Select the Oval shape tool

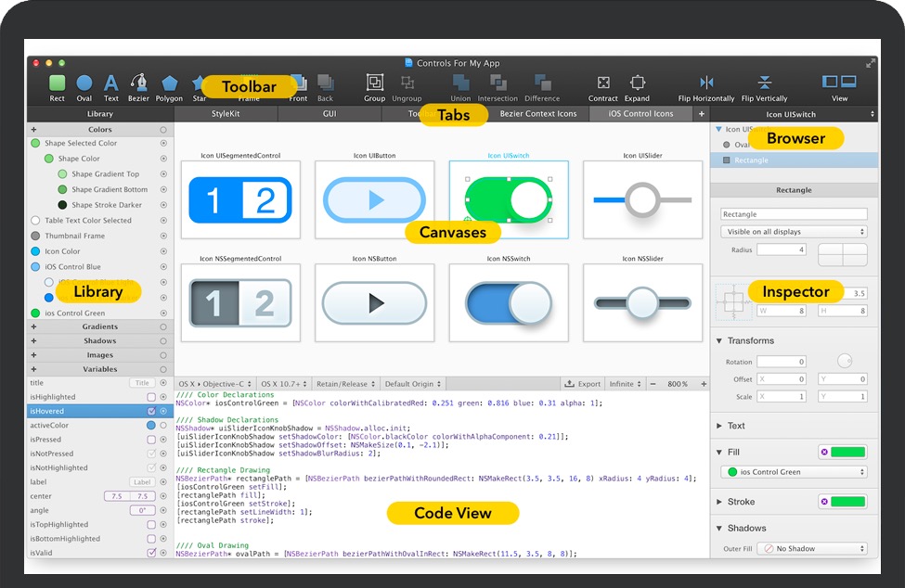click(84, 84)
